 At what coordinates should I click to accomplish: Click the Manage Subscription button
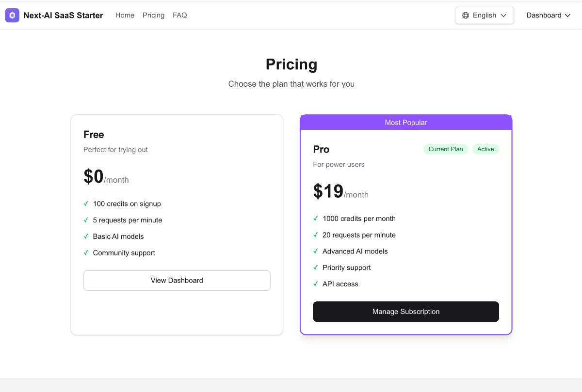pyautogui.click(x=406, y=312)
